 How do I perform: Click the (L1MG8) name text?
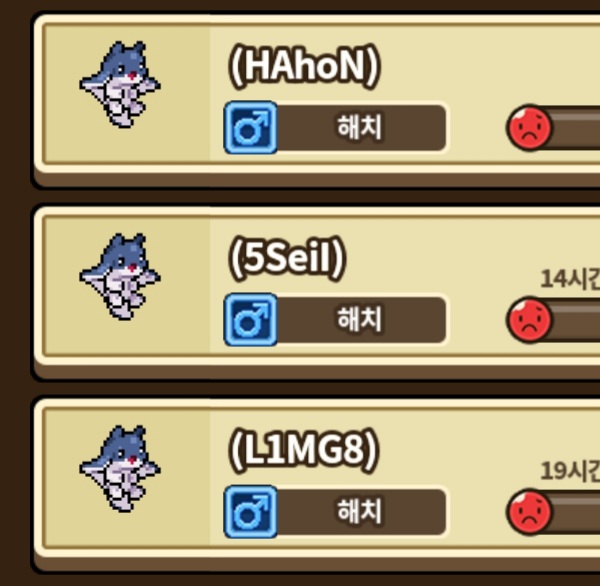tap(304, 451)
